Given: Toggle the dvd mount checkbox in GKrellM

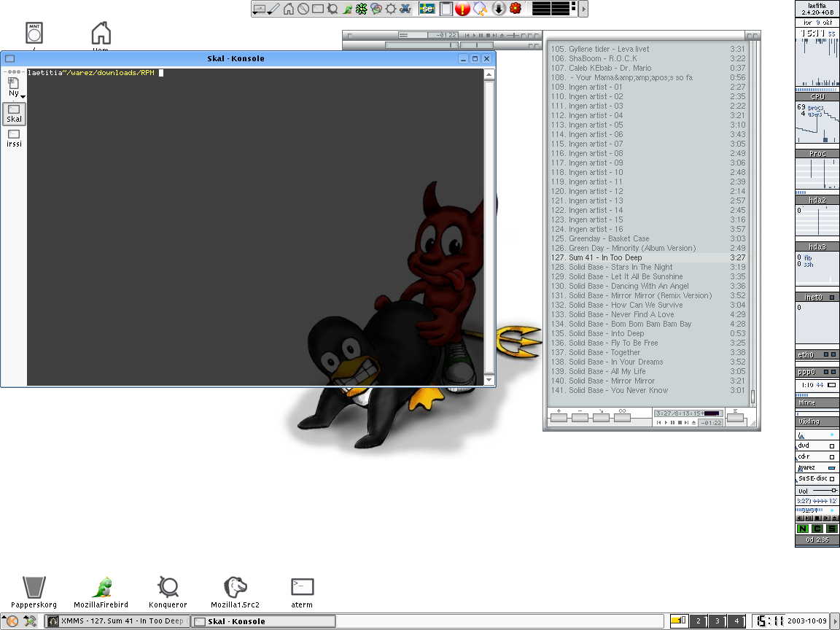Looking at the screenshot, I should pyautogui.click(x=832, y=446).
